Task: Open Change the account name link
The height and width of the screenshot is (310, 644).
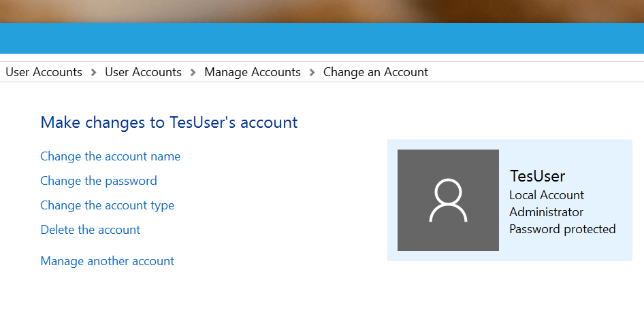Action: (x=110, y=156)
